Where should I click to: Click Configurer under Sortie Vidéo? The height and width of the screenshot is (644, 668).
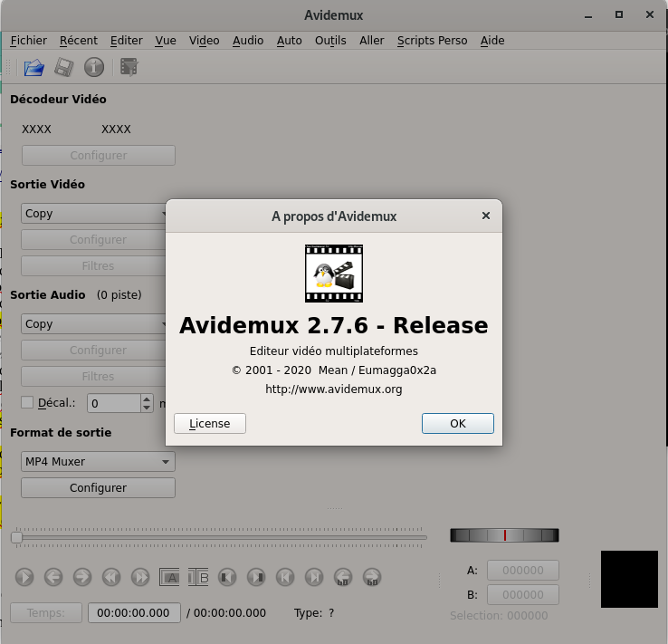93,239
